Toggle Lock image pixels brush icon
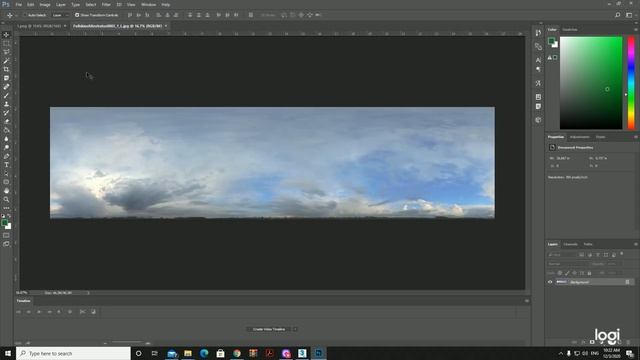This screenshot has height=360, width=640. [x=567, y=273]
